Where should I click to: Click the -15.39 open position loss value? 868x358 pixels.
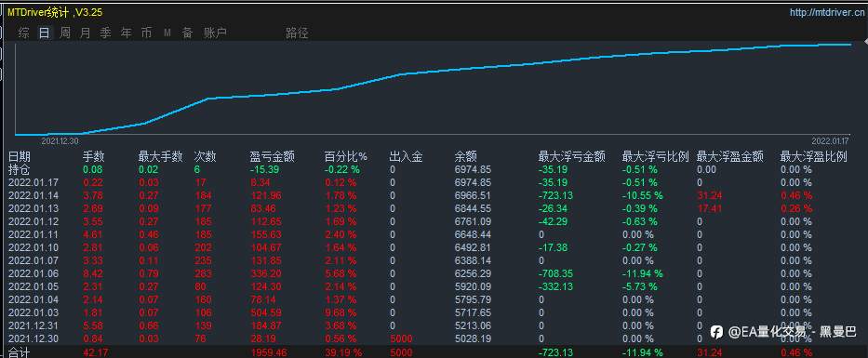point(264,169)
